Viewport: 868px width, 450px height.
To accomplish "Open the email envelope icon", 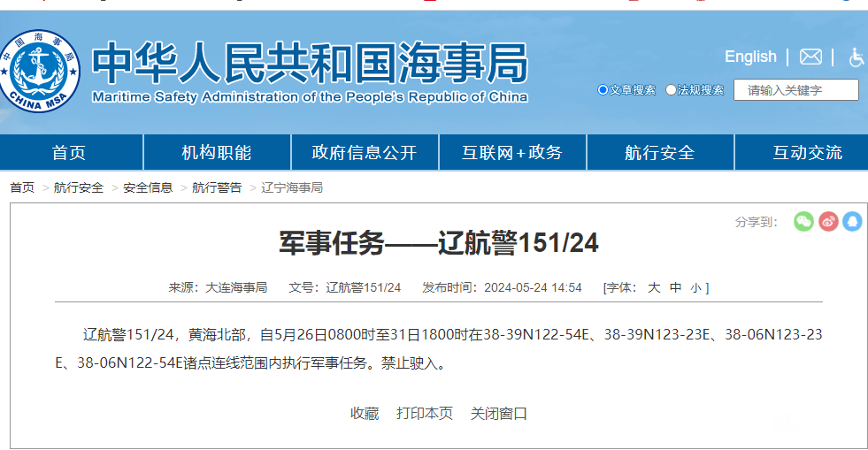I will (810, 57).
